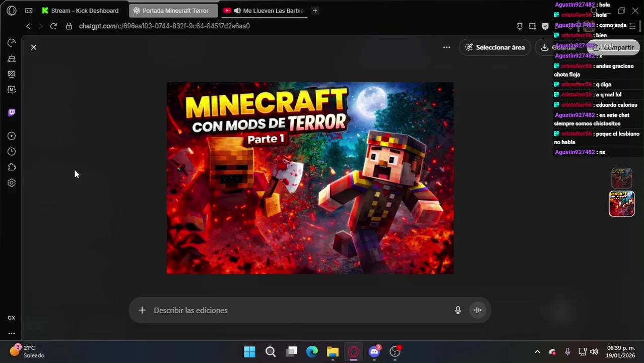Click chat message 'eduardo calorias'
This screenshot has height=363, width=644.
(x=616, y=105)
